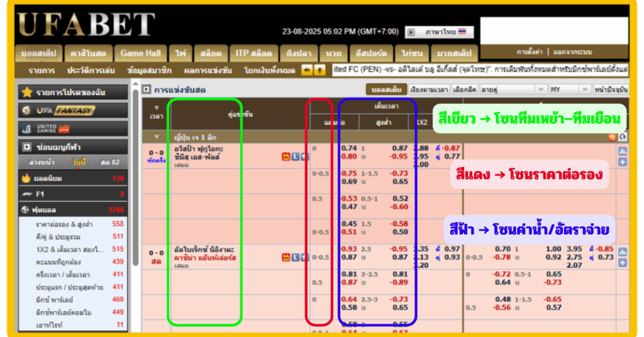This screenshot has width=644, height=337.
Task: Click the หน้าปัจจุบัน button
Action: tap(611, 89)
